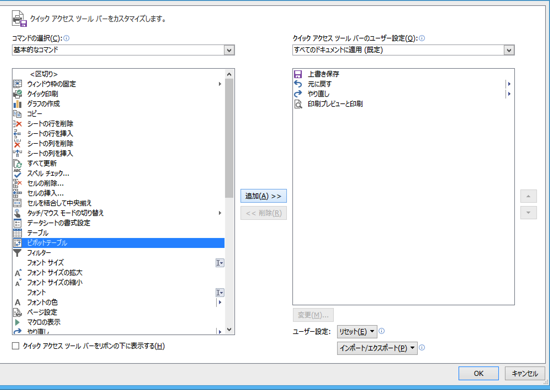The height and width of the screenshot is (390, 550).
Task: Click the 元に戻す undo arrow icon
Action: [x=298, y=84]
